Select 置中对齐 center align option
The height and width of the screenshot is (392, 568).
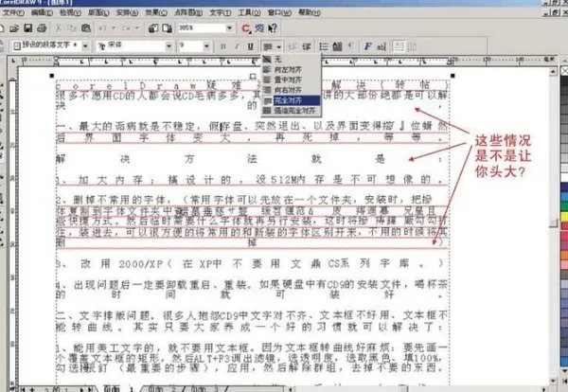(x=291, y=80)
